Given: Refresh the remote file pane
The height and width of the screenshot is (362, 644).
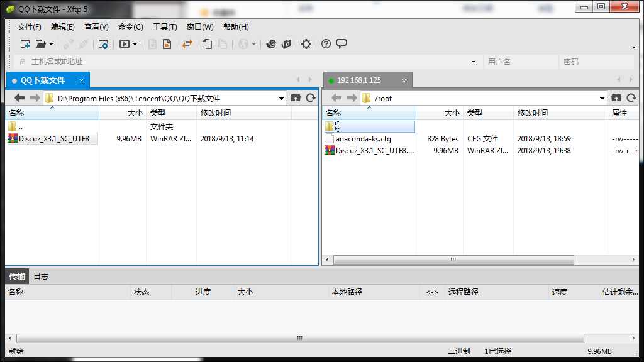Looking at the screenshot, I should tap(631, 97).
